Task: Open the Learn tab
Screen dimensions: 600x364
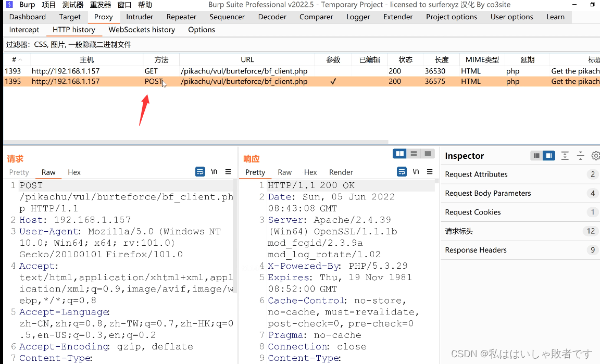Action: pyautogui.click(x=555, y=17)
